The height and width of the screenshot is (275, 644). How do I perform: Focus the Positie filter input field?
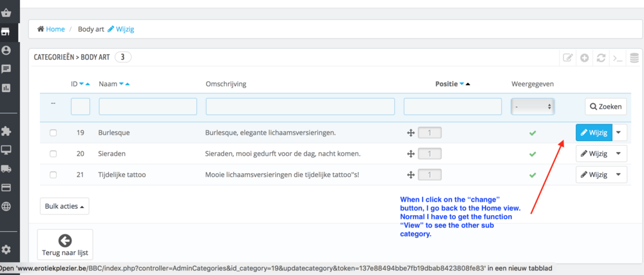[453, 107]
